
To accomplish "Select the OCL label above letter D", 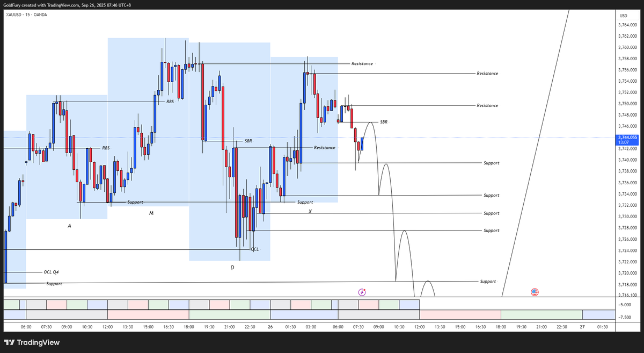I will tap(254, 249).
